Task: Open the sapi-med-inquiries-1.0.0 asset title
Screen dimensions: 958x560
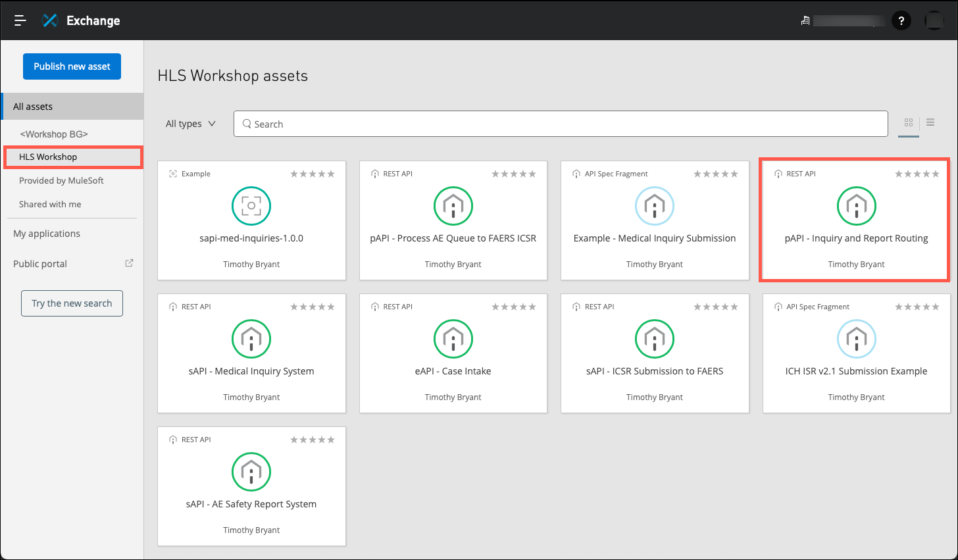Action: (251, 238)
